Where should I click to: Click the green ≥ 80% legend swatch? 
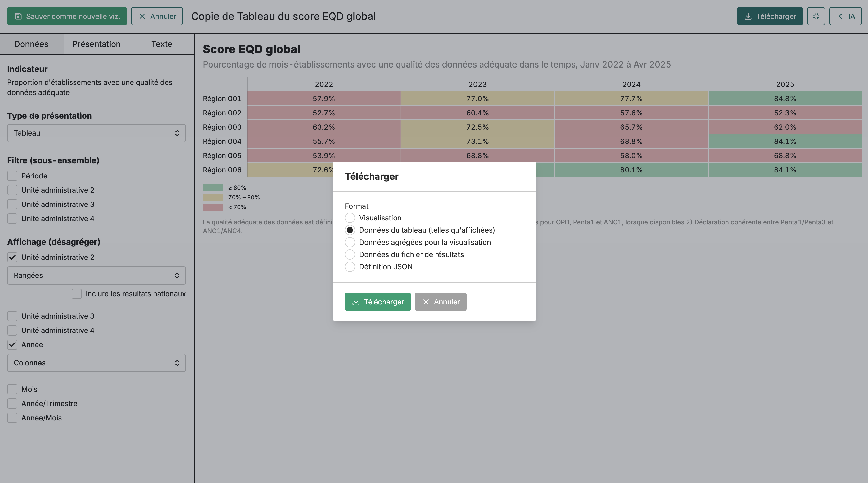[x=213, y=188]
